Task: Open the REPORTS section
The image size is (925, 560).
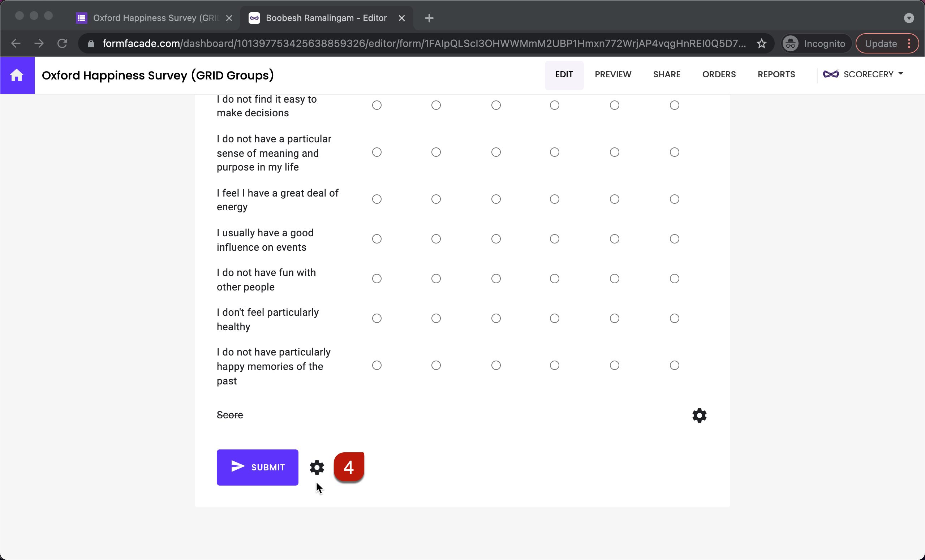Action: tap(776, 74)
